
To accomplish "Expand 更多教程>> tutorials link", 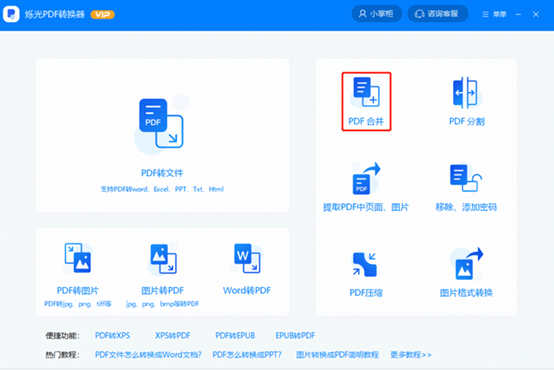I will point(411,354).
